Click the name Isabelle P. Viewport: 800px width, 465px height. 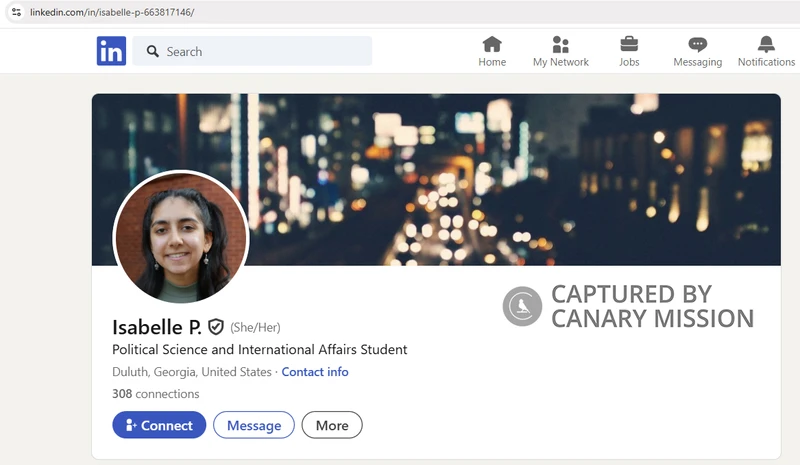point(157,327)
